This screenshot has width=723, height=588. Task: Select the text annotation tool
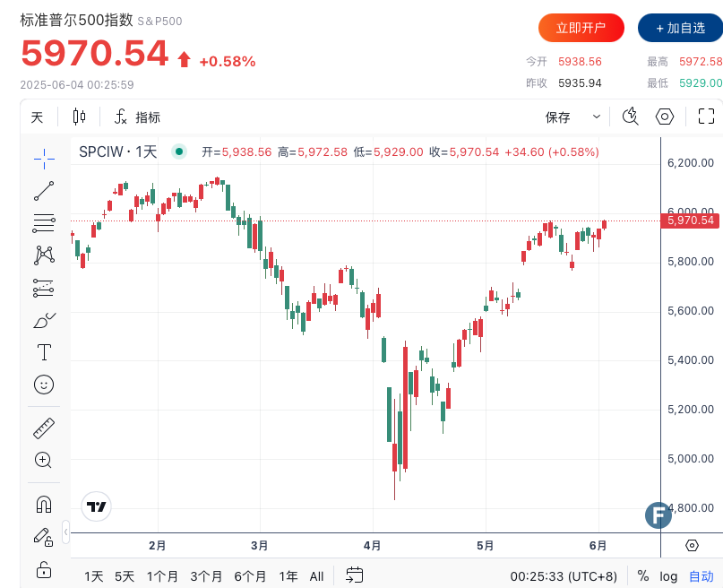pos(44,352)
